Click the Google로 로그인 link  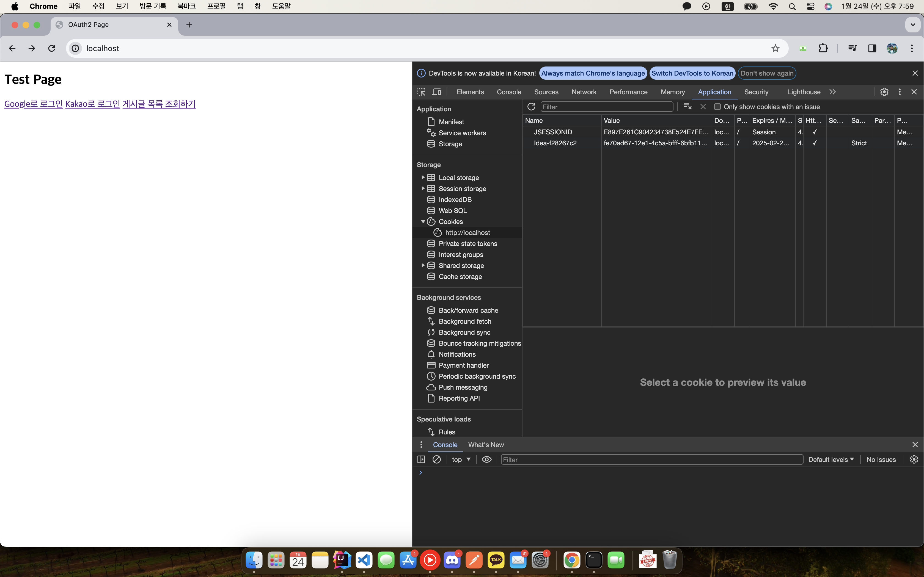34,104
